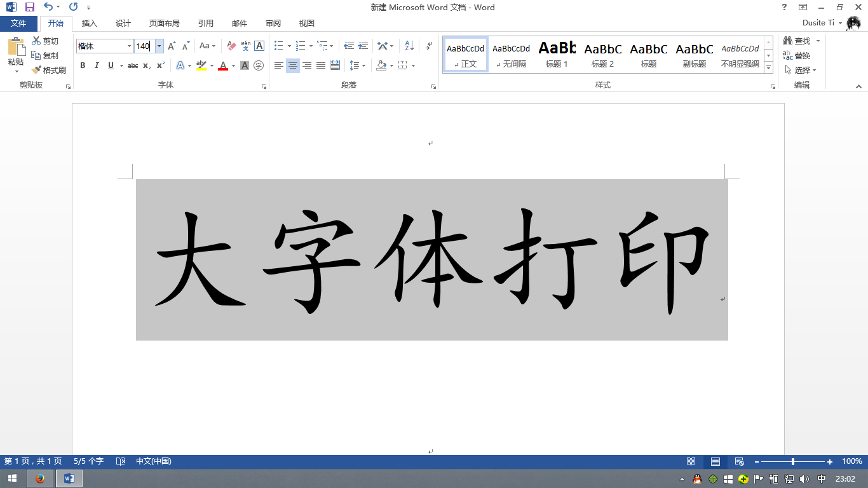This screenshot has height=488, width=868.
Task: Click the Cut (剪切) scissors button
Action: pyautogui.click(x=44, y=41)
